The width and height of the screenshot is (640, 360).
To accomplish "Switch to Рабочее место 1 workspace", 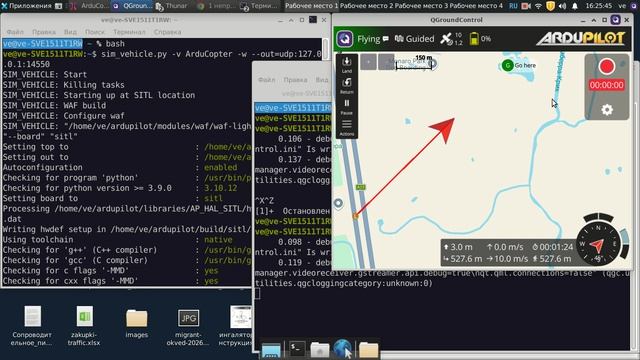I will pyautogui.click(x=312, y=6).
